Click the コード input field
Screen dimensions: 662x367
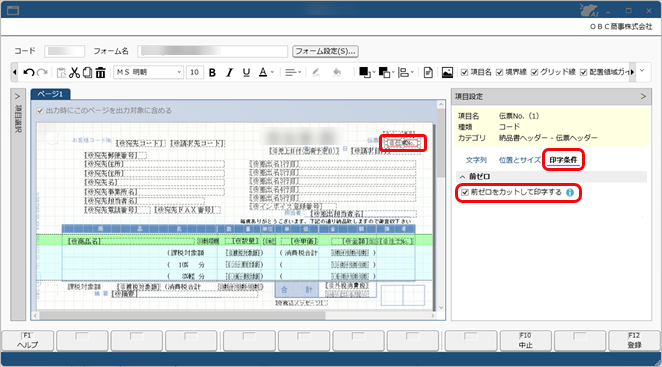pos(65,51)
